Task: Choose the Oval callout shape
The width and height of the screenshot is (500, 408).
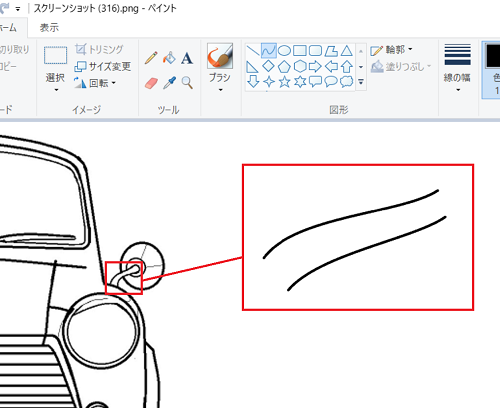Action: [331, 82]
